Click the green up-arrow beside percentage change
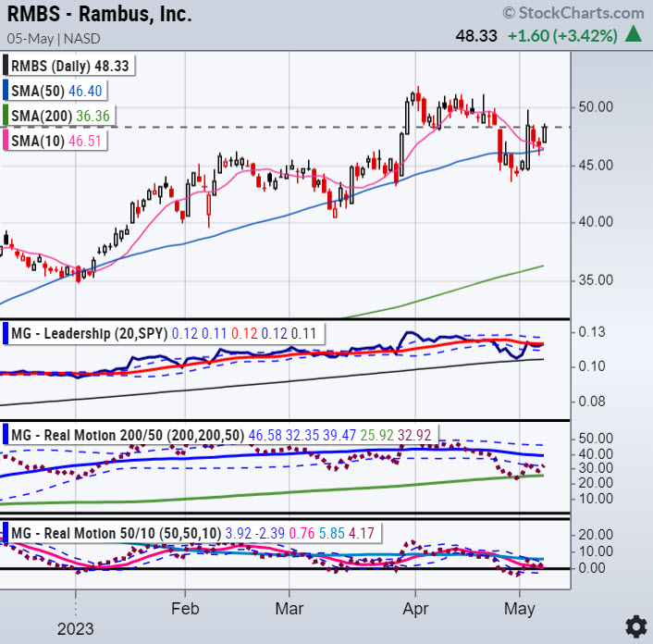The width and height of the screenshot is (653, 644). 634,34
